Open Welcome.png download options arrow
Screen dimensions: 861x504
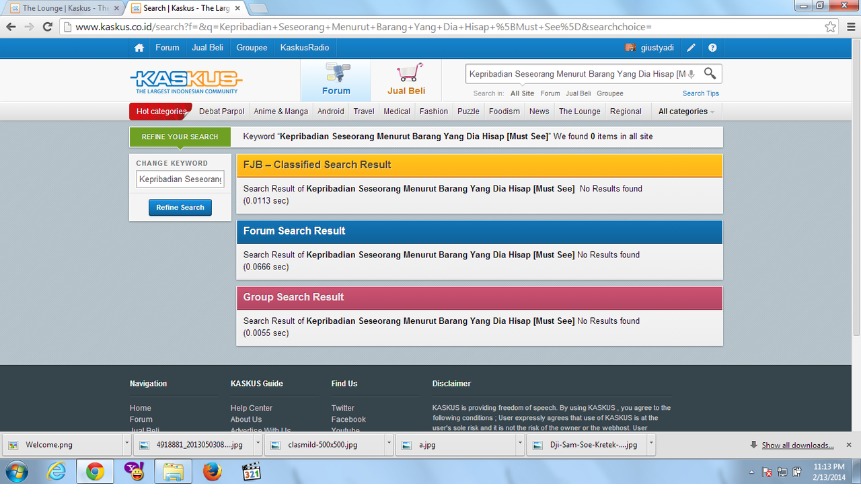pos(126,444)
